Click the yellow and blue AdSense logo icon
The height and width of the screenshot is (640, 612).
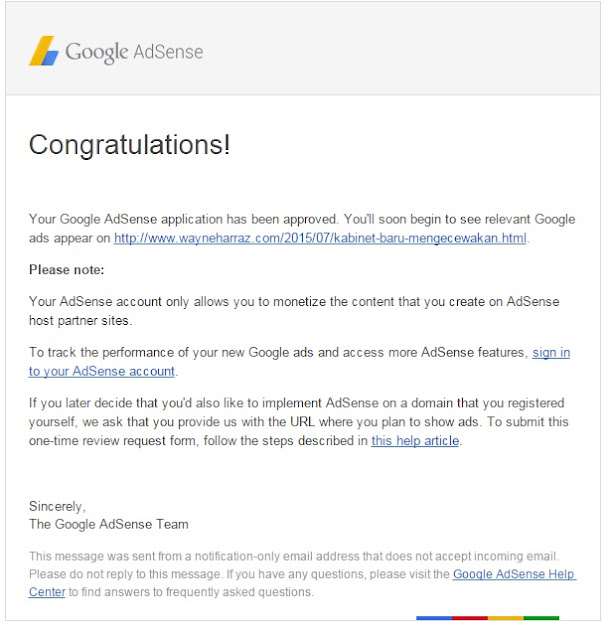pyautogui.click(x=43, y=51)
